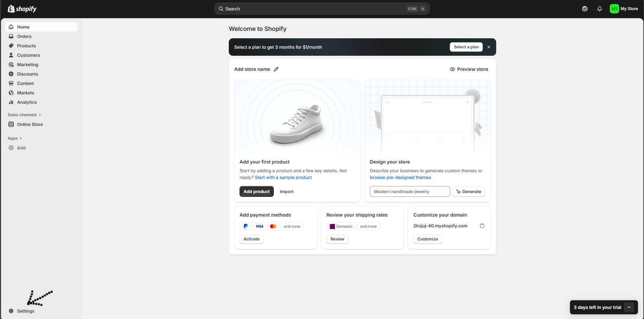Click Preview store label
The image size is (644, 319).
coord(473,69)
